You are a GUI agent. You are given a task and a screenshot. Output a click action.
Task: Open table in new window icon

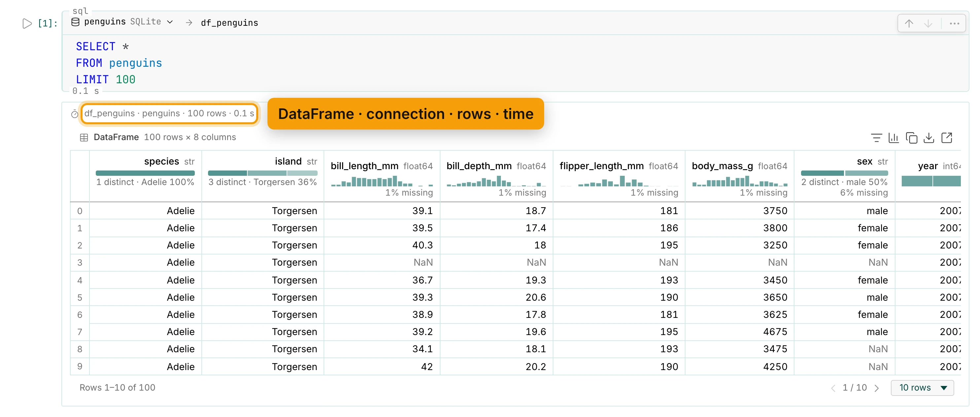pyautogui.click(x=947, y=137)
